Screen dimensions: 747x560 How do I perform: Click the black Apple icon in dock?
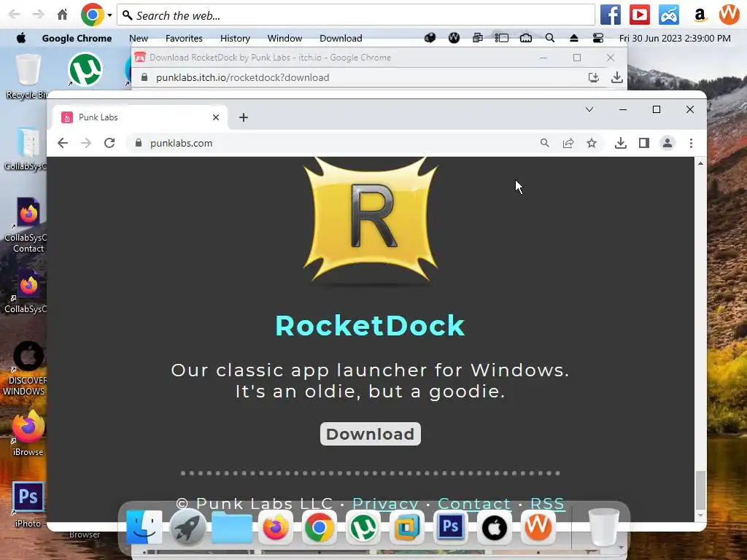pyautogui.click(x=495, y=527)
